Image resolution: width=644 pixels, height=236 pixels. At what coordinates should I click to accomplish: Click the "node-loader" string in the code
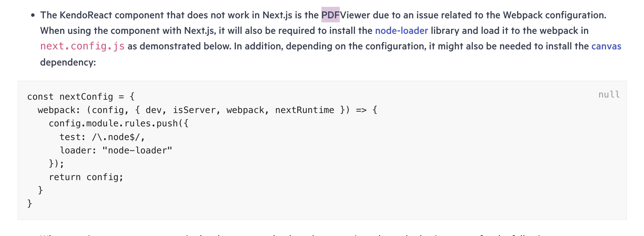pyautogui.click(x=137, y=150)
